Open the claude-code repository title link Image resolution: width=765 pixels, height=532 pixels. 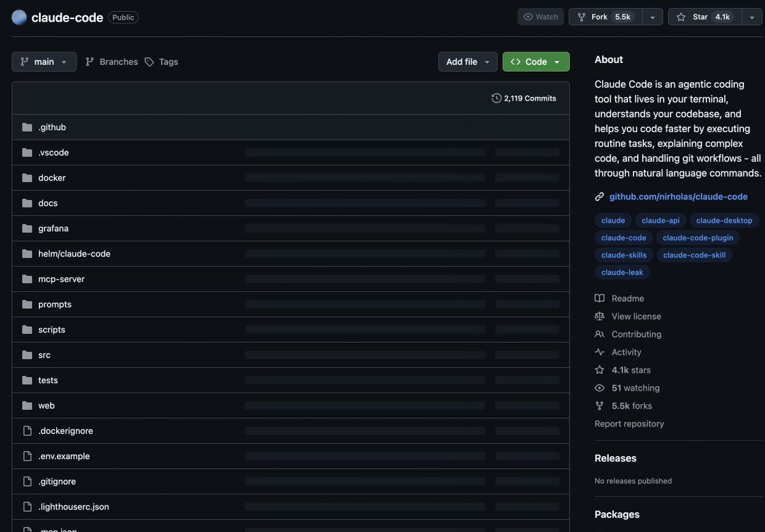click(x=67, y=17)
